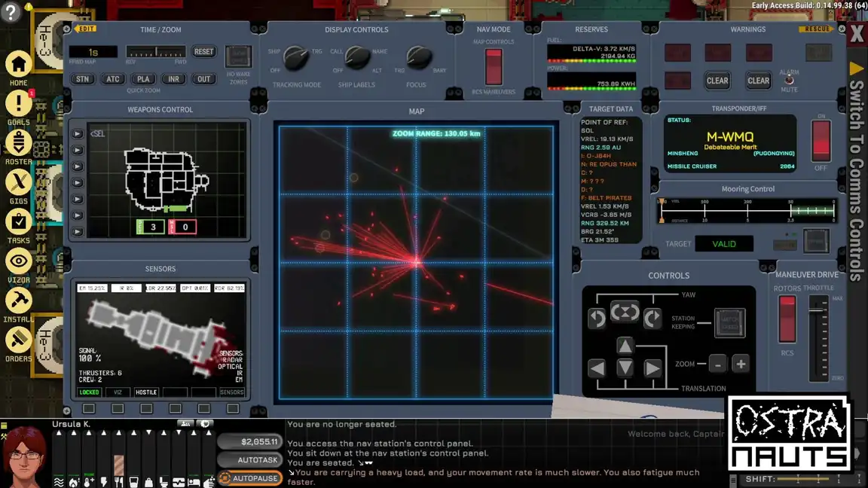Click translate down arrow

625,368
